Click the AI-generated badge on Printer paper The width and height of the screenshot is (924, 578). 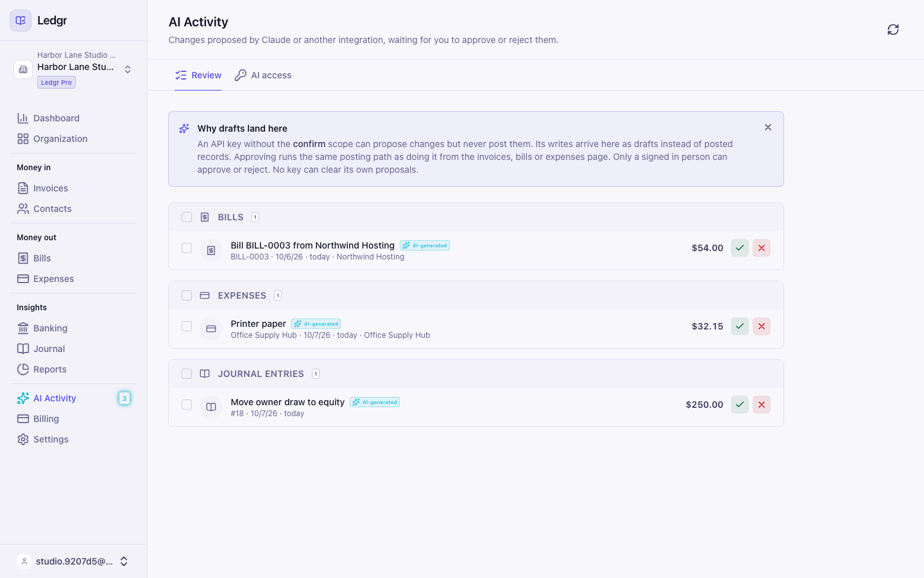pos(316,324)
